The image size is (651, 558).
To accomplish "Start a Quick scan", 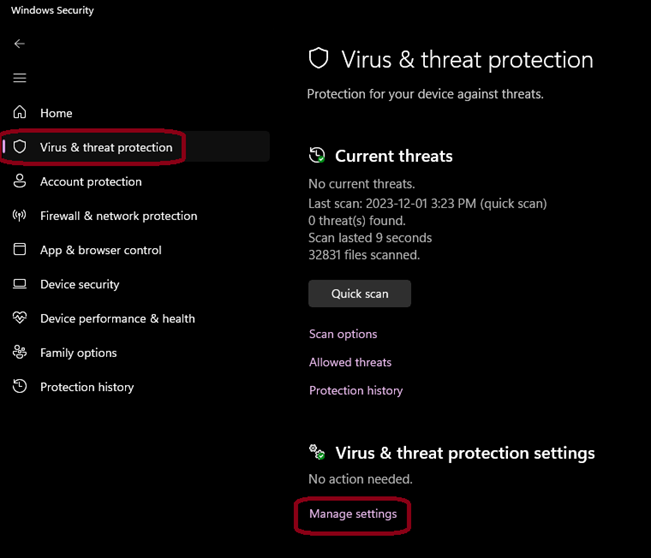I will click(x=359, y=294).
